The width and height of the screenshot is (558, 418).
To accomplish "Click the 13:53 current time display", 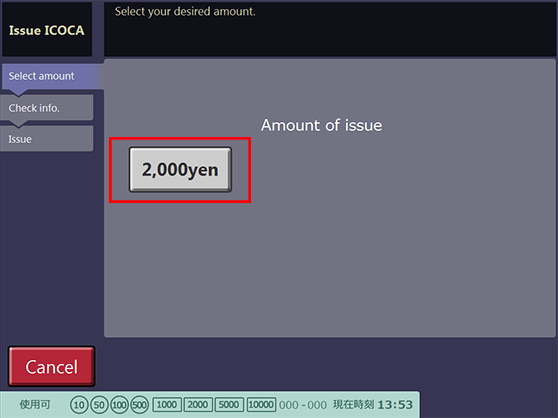I will click(395, 405).
